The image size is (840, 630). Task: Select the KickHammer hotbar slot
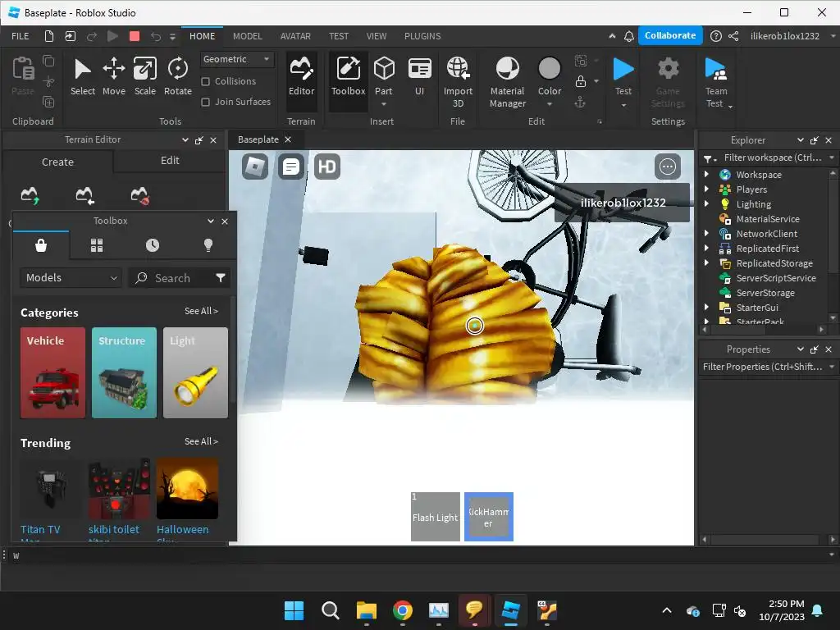pyautogui.click(x=489, y=517)
